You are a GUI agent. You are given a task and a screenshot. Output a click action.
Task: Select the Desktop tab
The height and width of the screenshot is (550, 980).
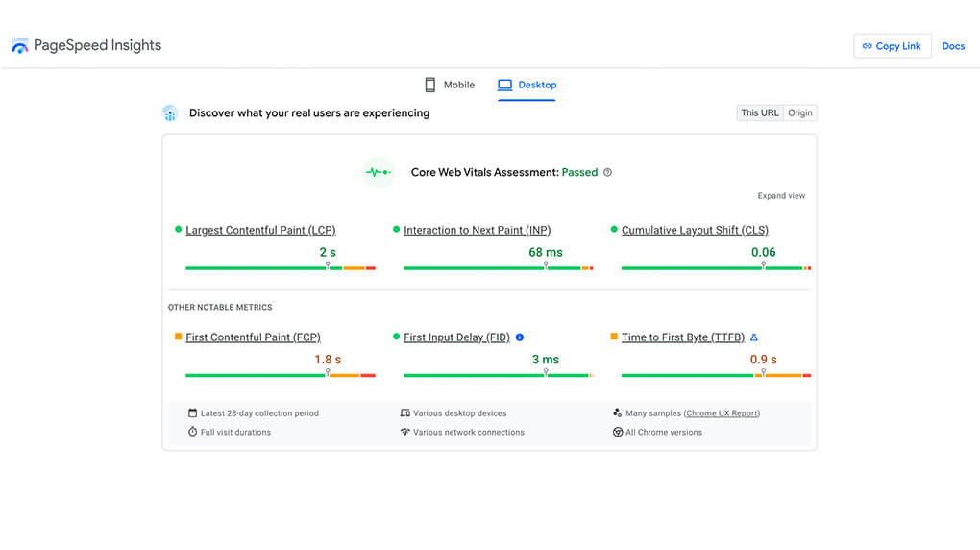click(527, 85)
